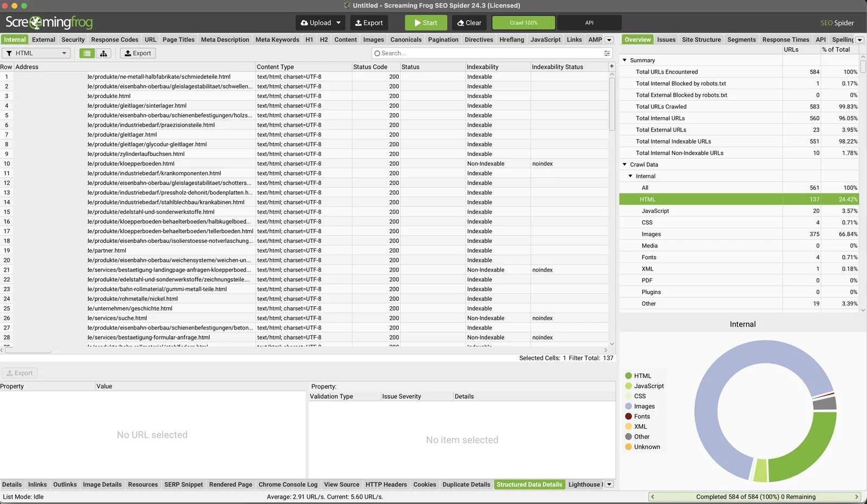
Task: Open the View Source bottom tab
Action: (x=341, y=484)
